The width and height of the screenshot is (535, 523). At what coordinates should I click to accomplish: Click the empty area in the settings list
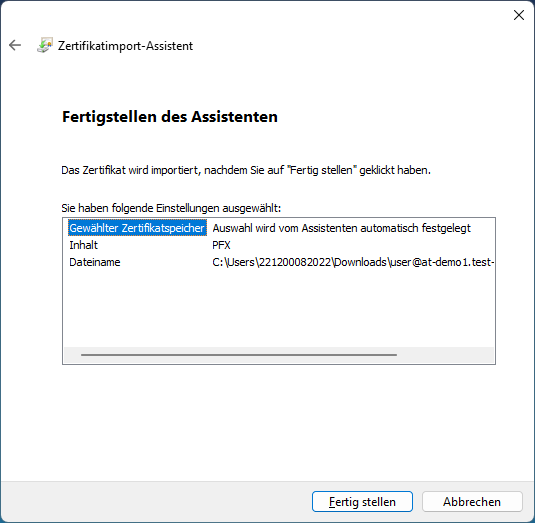278,307
